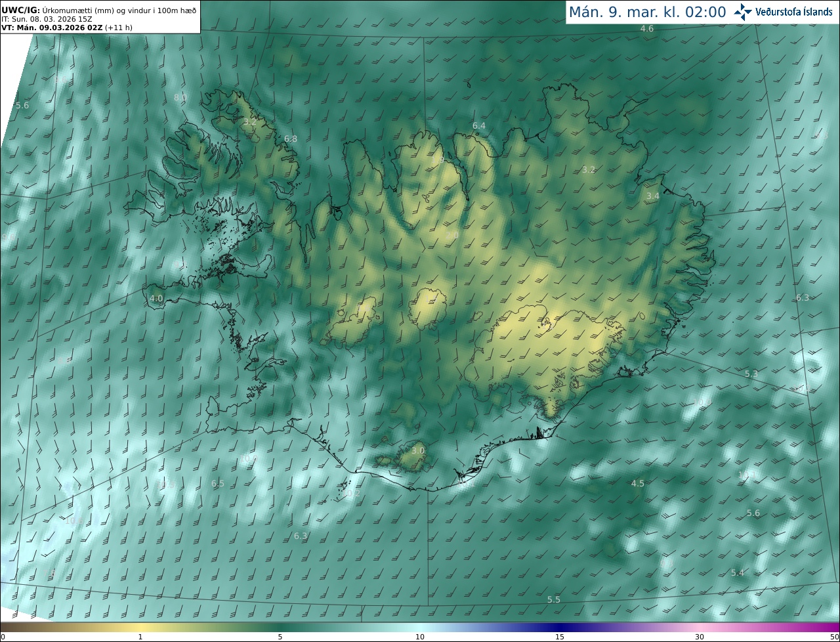Click the Hofsjökull glacier outline in central Iceland
Image resolution: width=840 pixels, height=642 pixels.
coord(428,309)
